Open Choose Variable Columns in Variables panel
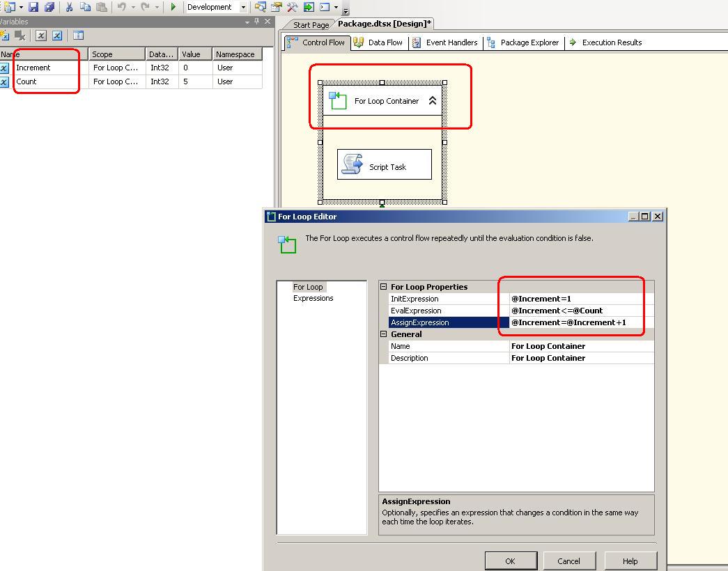 [78, 35]
